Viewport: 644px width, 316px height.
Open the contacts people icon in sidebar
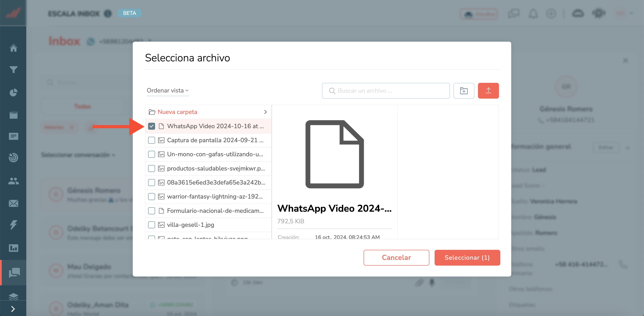(x=14, y=181)
